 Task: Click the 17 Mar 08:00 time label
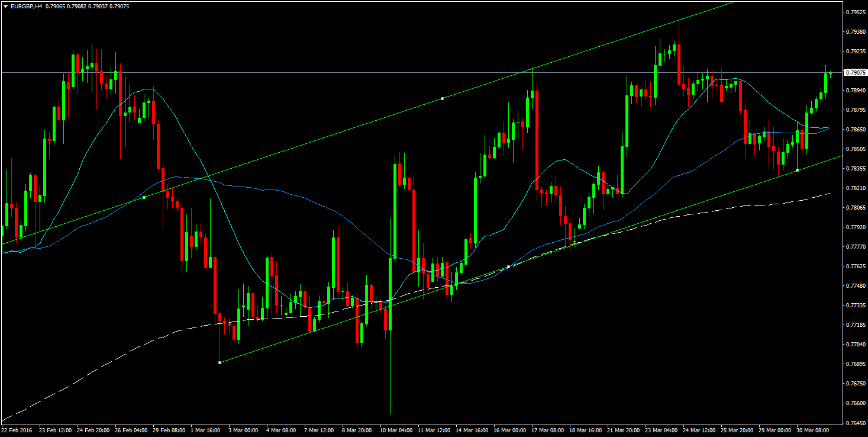tap(547, 430)
